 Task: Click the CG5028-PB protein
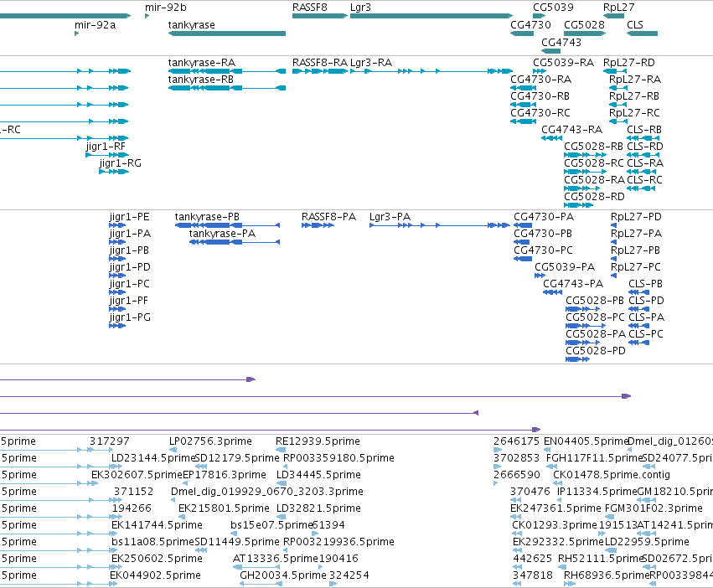[x=583, y=309]
